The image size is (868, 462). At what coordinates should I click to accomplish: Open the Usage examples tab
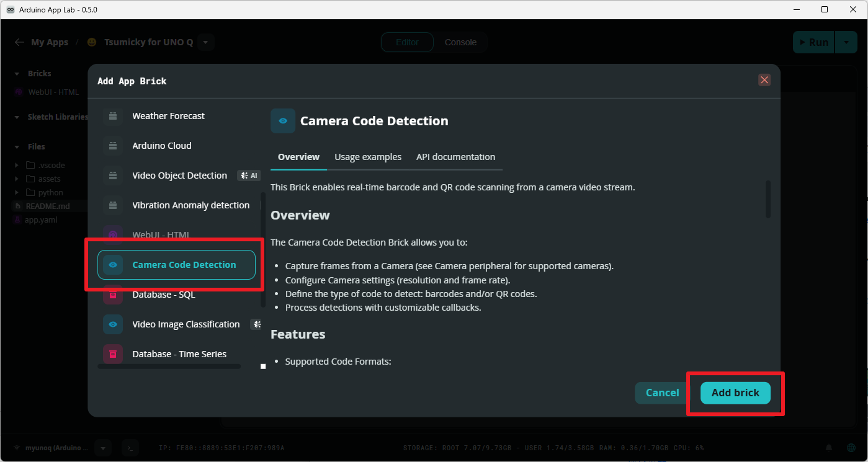368,157
